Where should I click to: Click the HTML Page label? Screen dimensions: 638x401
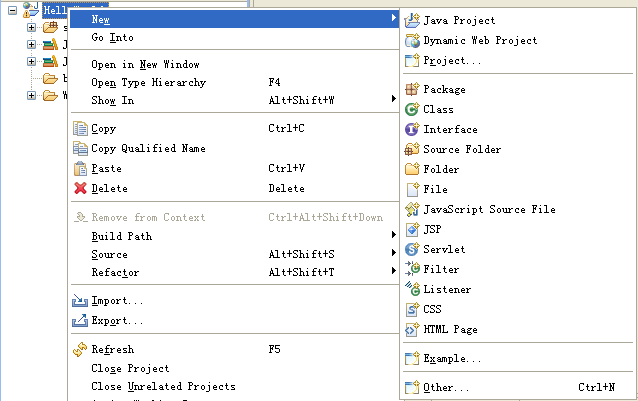pyautogui.click(x=450, y=329)
